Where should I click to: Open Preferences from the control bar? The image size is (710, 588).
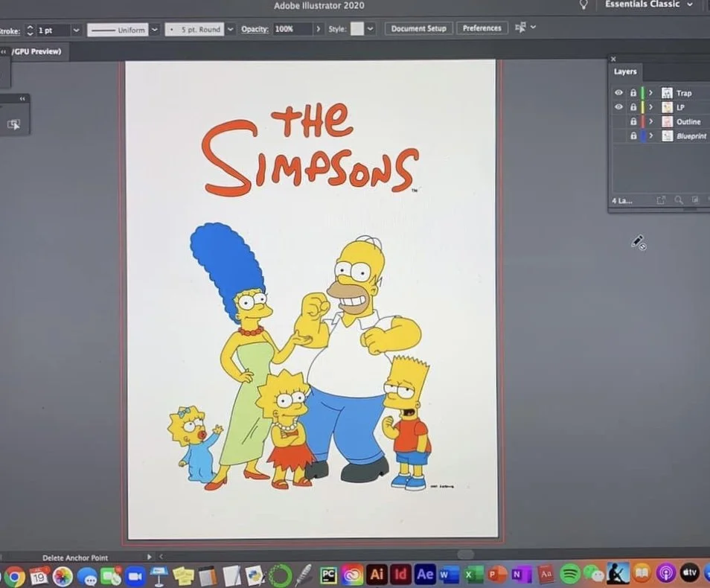482,28
